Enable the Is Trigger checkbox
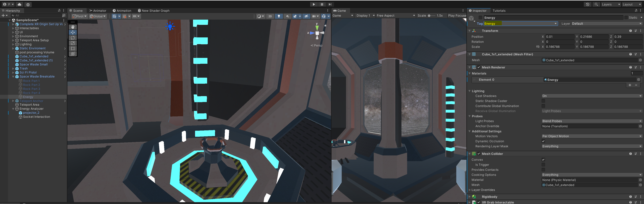This screenshot has height=204, width=644. [543, 165]
